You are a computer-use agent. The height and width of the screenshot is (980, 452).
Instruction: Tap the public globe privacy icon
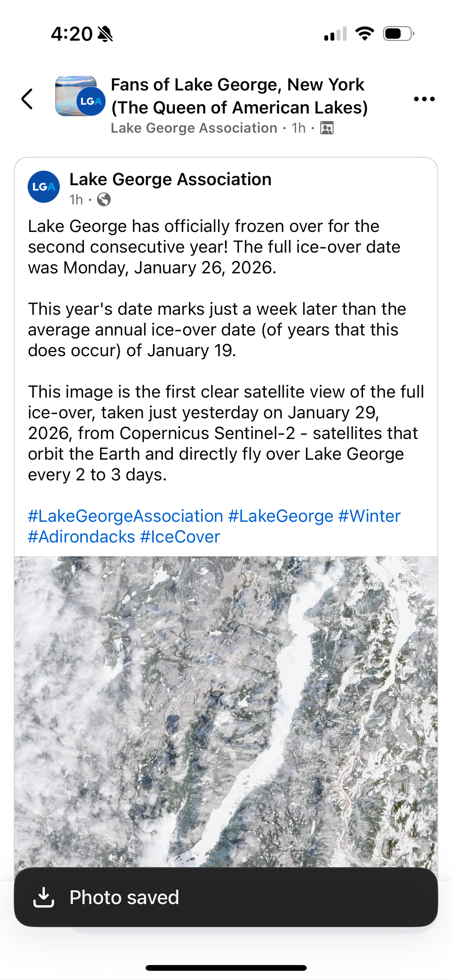[104, 200]
